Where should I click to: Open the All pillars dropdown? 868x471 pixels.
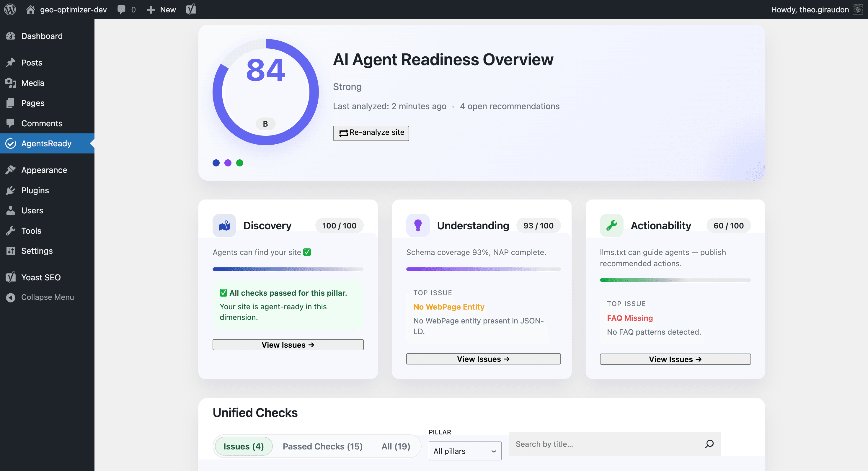tap(465, 451)
